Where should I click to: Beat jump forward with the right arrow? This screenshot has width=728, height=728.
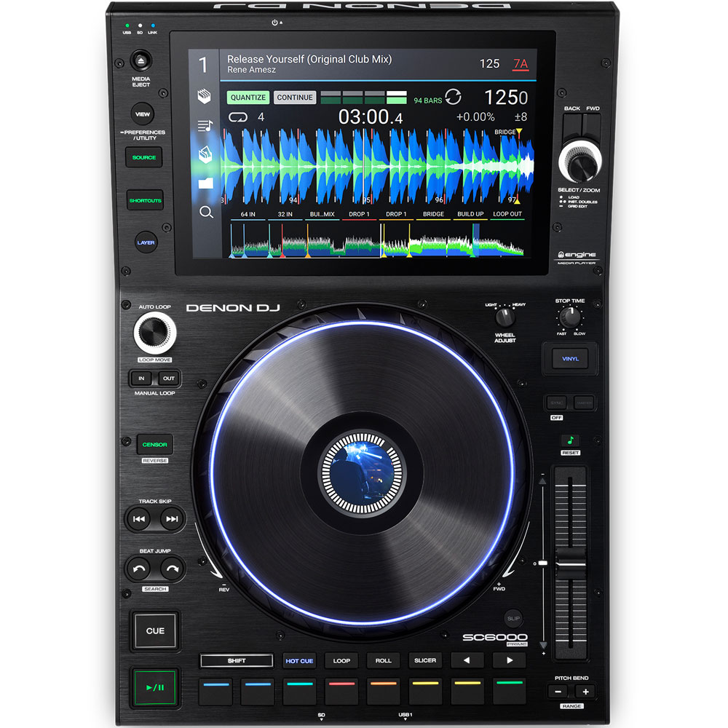[172, 569]
